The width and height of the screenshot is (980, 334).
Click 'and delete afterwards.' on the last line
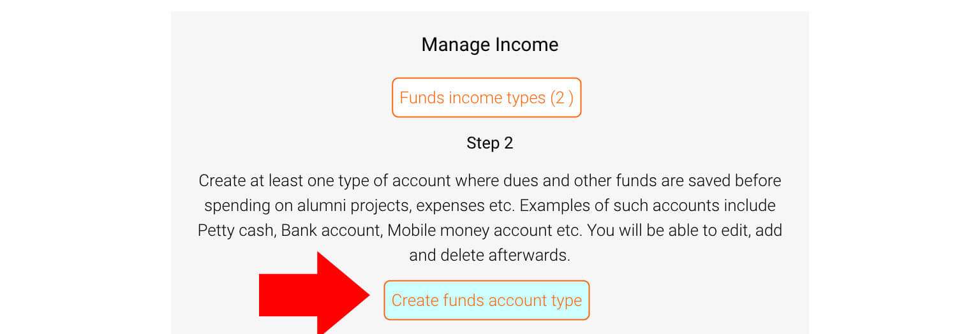(489, 255)
